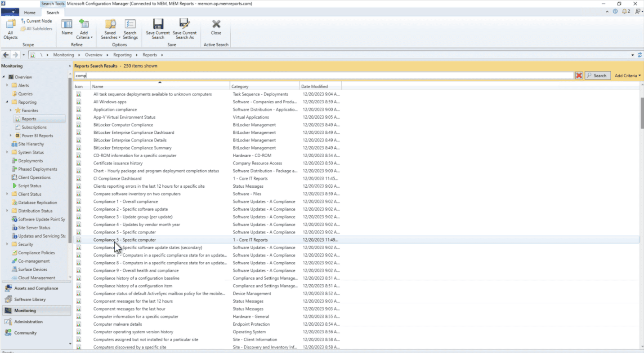The image size is (644, 353).
Task: Expand the Favorites tree node
Action: [x=11, y=110]
